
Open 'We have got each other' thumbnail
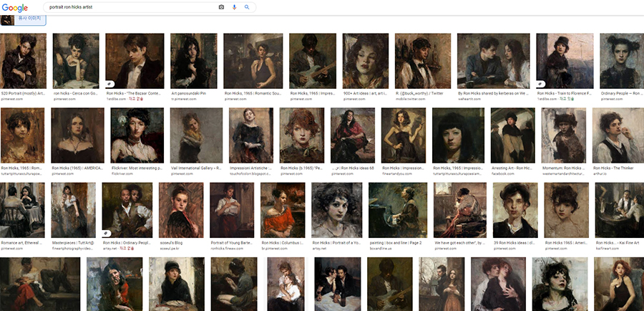coord(460,210)
